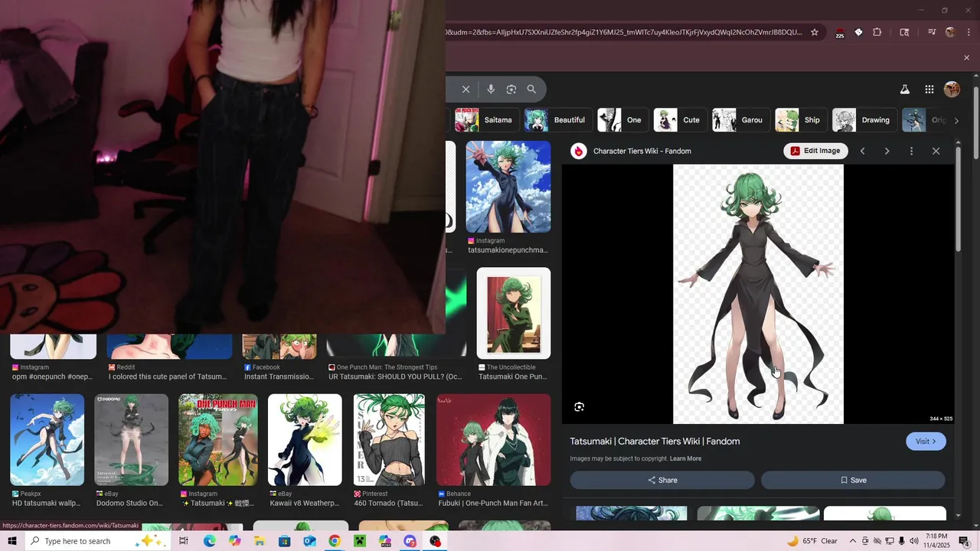
Task: Open the Learn More copyright link
Action: tap(685, 458)
